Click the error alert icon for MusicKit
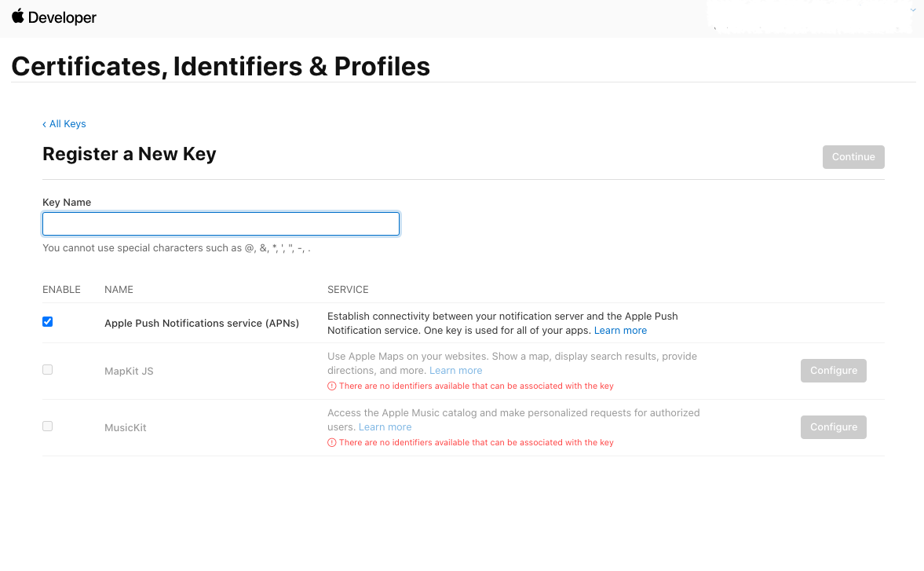Screen dimensions: 924x571 tap(331, 442)
